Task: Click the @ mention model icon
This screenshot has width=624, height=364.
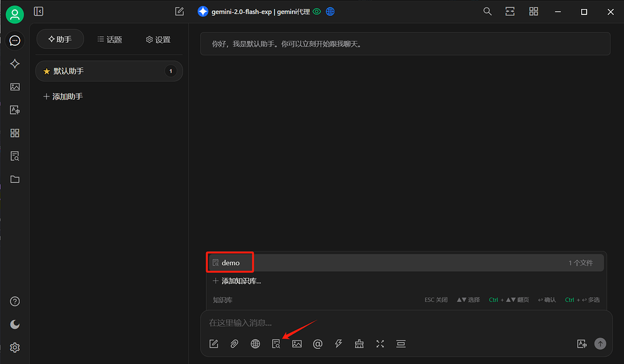Action: click(x=318, y=344)
